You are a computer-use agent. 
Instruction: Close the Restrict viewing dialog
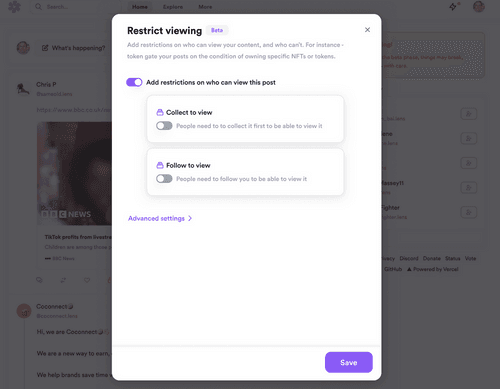point(367,30)
